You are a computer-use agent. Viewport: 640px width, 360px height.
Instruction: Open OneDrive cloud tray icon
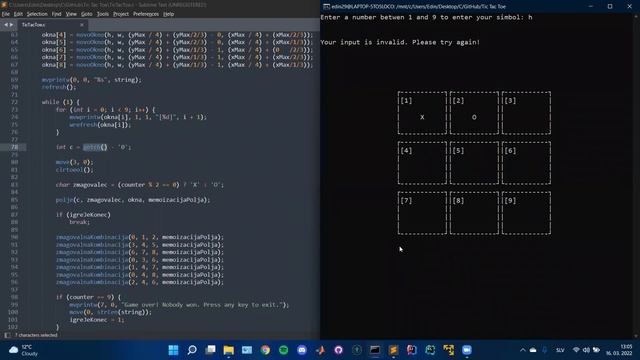point(533,350)
